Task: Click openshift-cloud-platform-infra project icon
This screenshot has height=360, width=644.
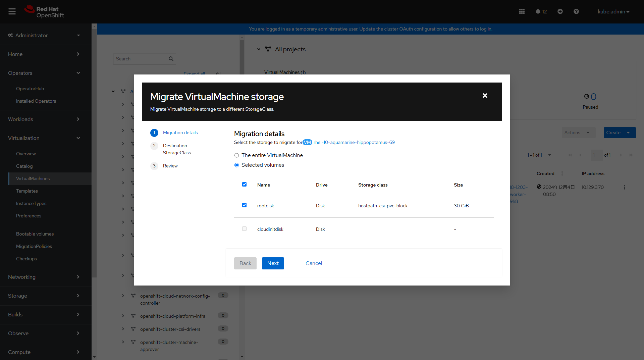Action: coord(133,316)
